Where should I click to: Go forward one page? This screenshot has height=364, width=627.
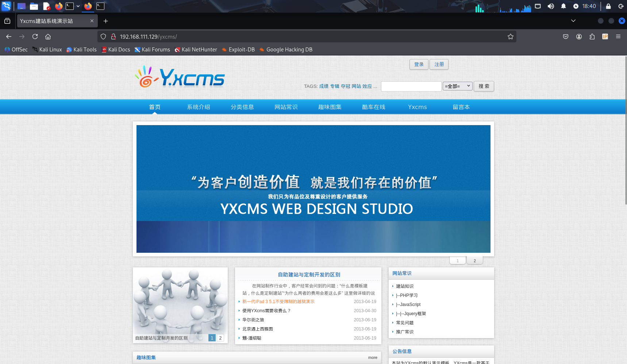[x=22, y=36]
